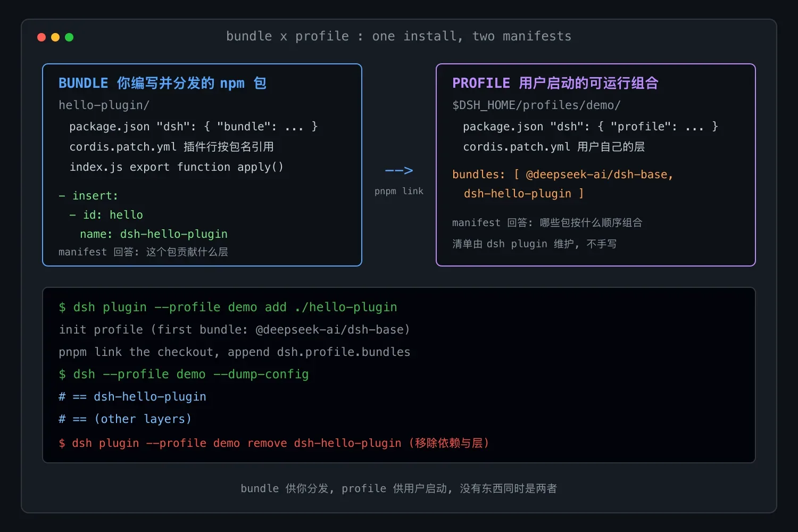Screen dimensions: 798x532
Task: Click the green maximize dot
Action: pyautogui.click(x=69, y=37)
